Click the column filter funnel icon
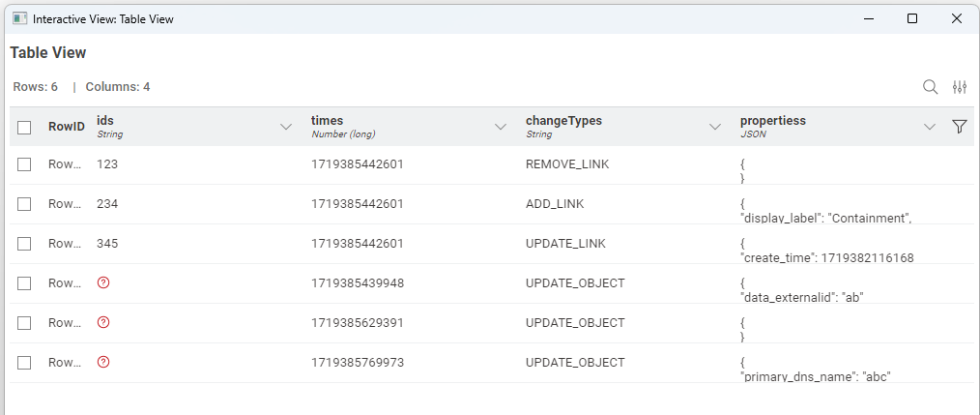 pos(960,127)
